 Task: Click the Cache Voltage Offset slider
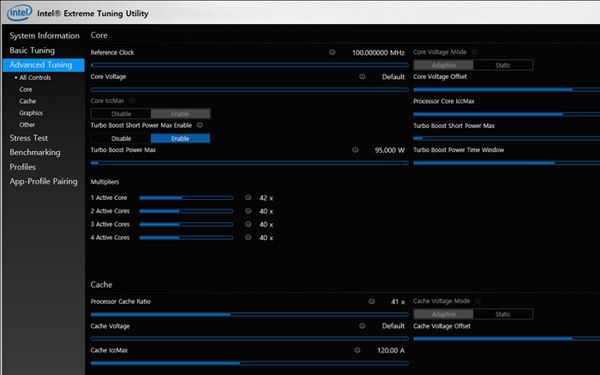click(507, 339)
